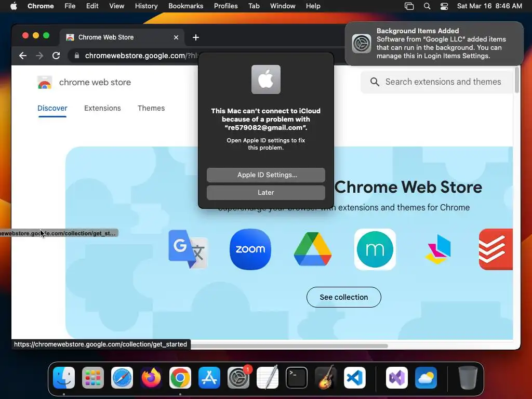Click the horizontal page scrollbar

pyautogui.click(x=289, y=346)
